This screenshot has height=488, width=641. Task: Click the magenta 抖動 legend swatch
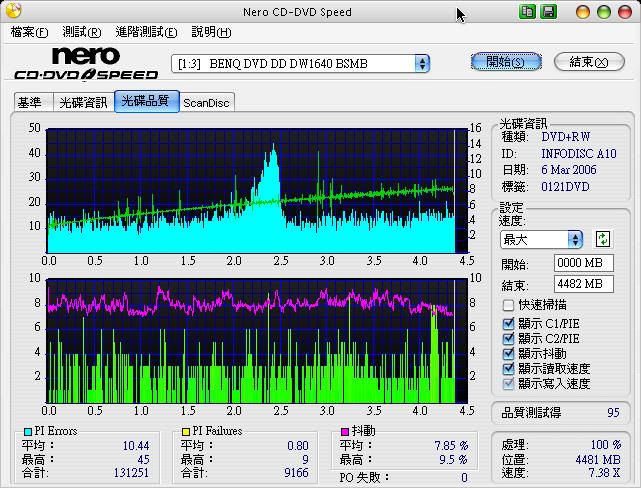(345, 432)
